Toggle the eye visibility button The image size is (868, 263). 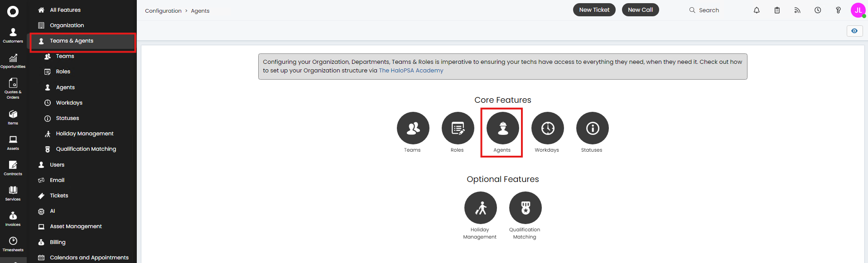854,31
